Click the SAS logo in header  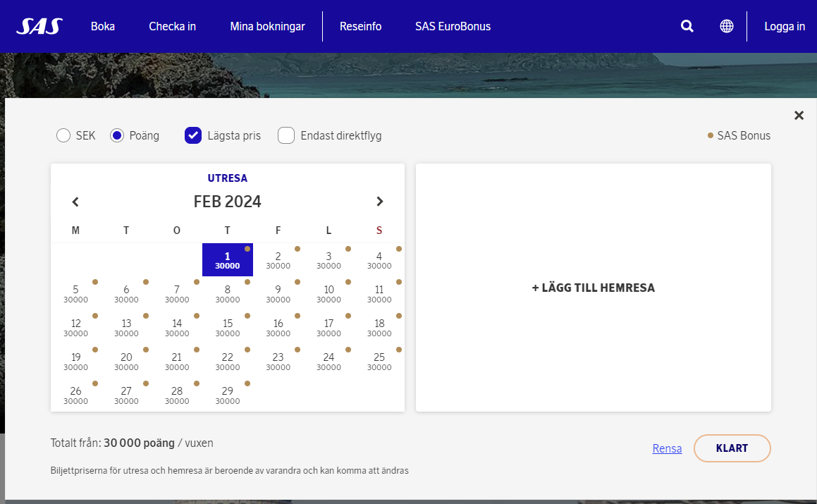point(39,27)
